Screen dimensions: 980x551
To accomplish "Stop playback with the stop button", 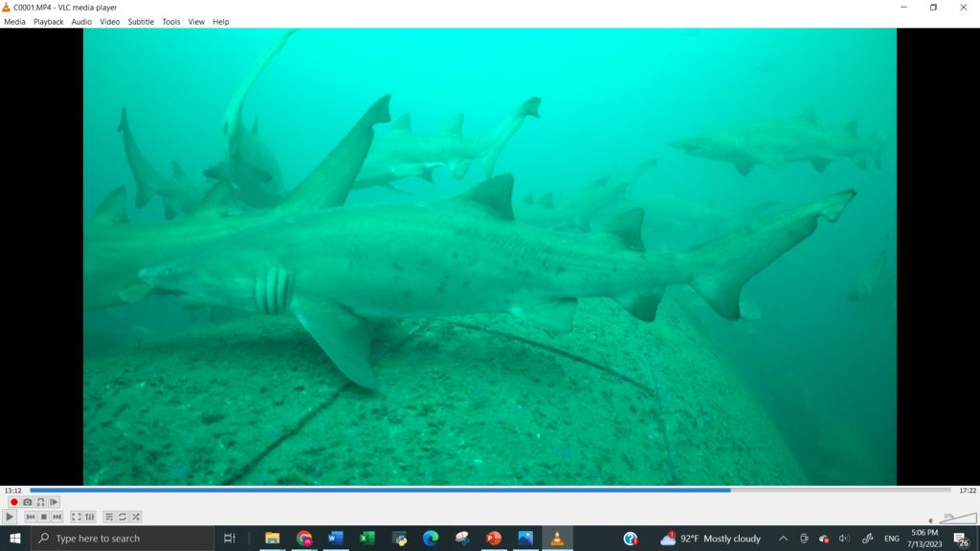I will 43,517.
